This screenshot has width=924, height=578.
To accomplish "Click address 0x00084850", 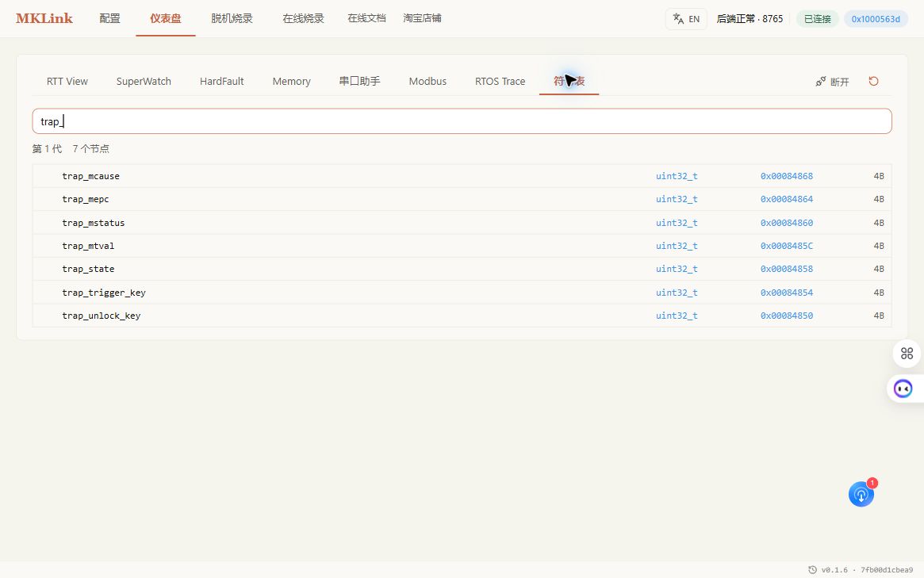I will (x=786, y=316).
